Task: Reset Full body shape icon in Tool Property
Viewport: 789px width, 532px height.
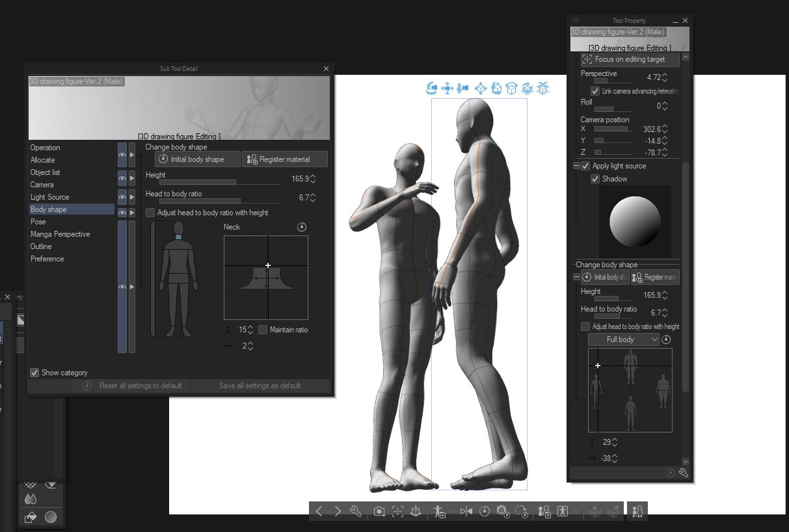Action: 665,339
